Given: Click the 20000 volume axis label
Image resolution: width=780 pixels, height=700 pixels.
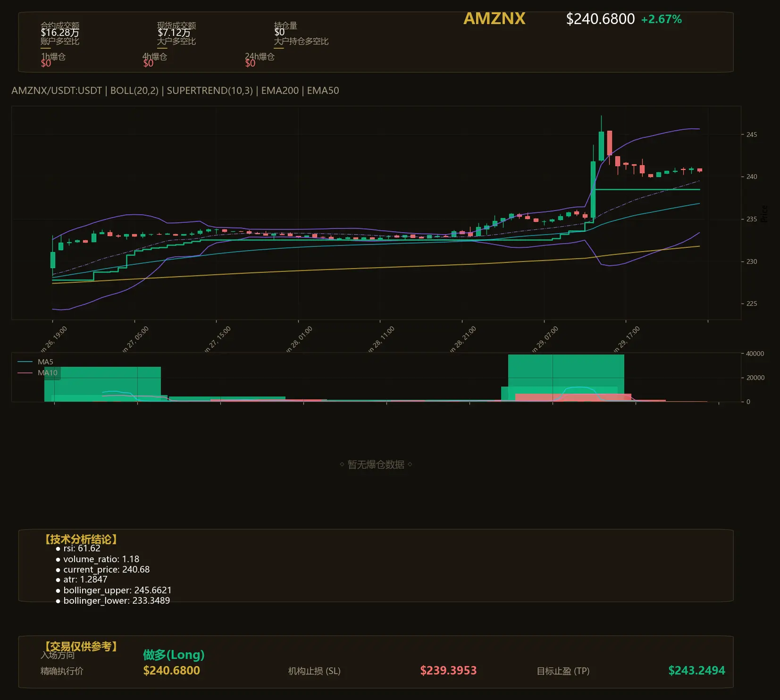Looking at the screenshot, I should [x=755, y=378].
